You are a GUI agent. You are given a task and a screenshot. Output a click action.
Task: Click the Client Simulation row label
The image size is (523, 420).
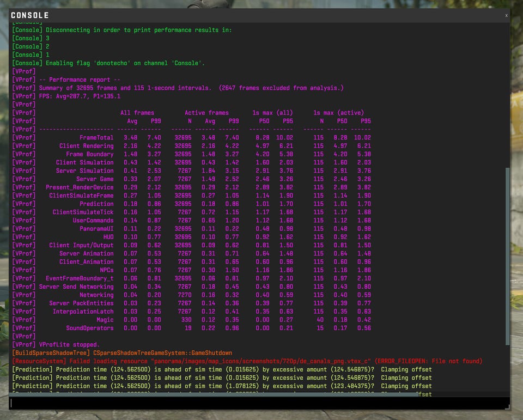pyautogui.click(x=85, y=162)
